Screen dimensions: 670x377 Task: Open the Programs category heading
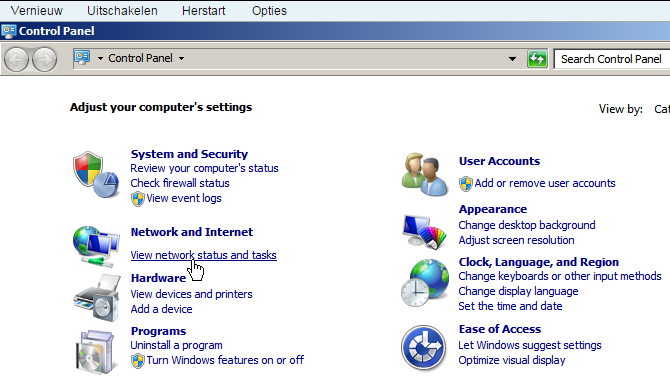click(x=158, y=331)
